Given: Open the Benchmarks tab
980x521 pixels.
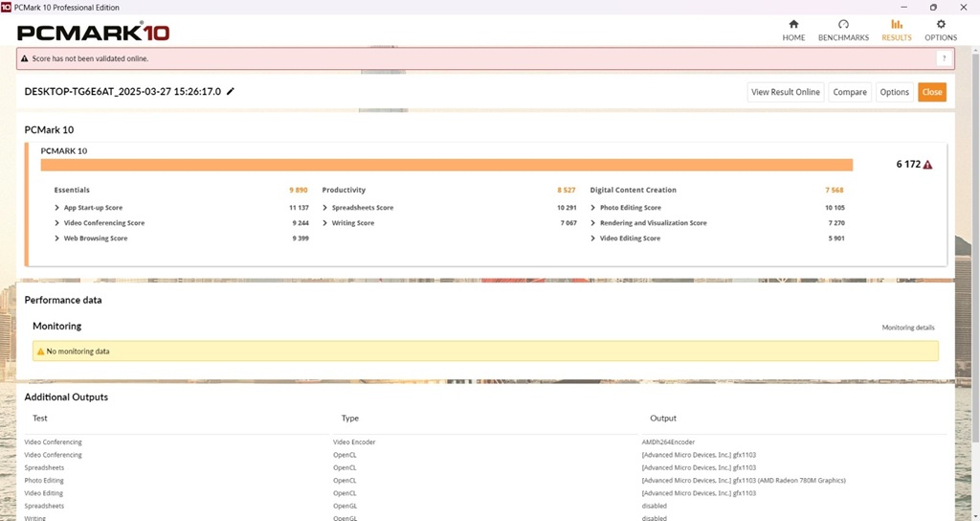Looking at the screenshot, I should (x=843, y=30).
